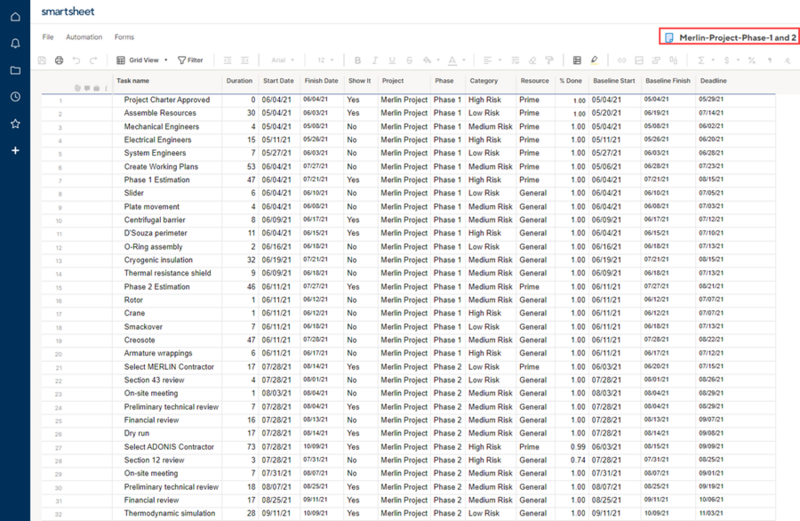Open the Automation menu

84,37
